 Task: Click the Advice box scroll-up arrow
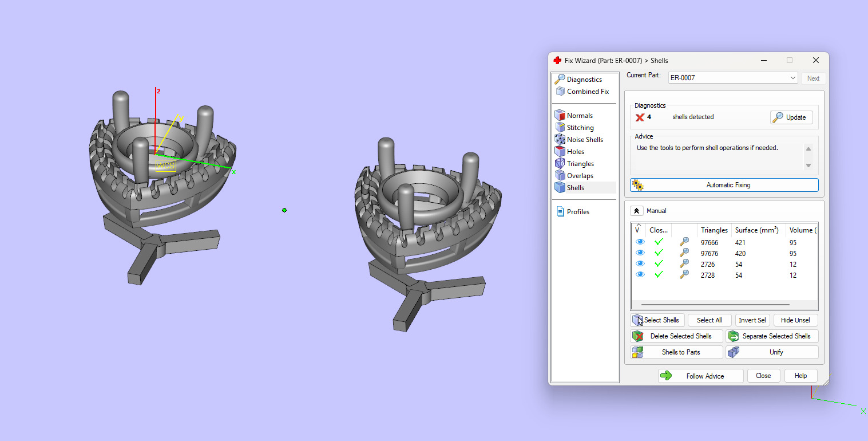click(808, 149)
